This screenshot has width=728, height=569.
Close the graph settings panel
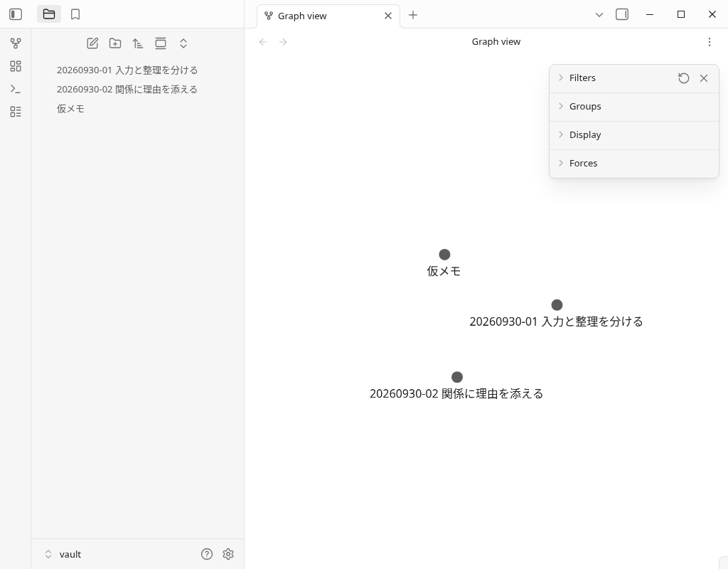click(704, 78)
